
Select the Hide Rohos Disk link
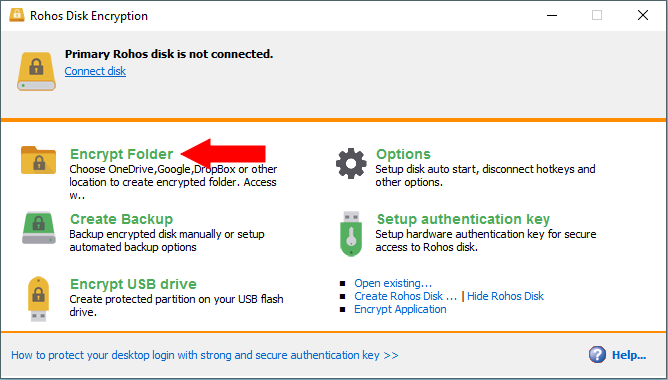point(505,296)
